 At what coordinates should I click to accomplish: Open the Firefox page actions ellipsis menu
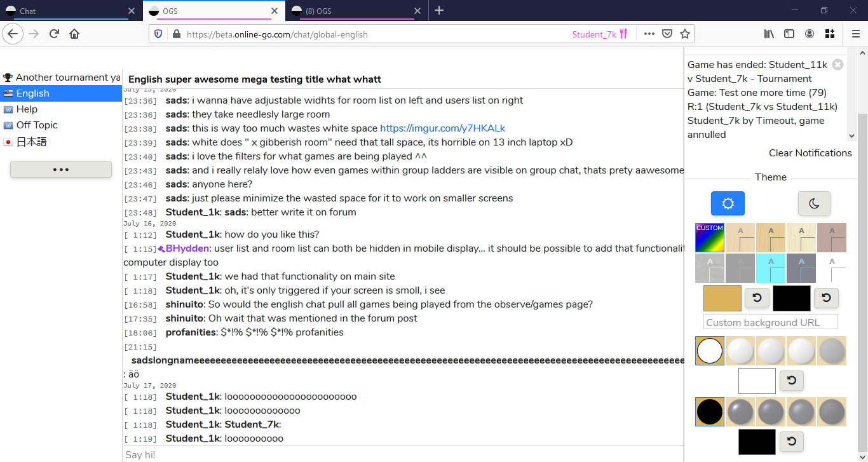[649, 34]
